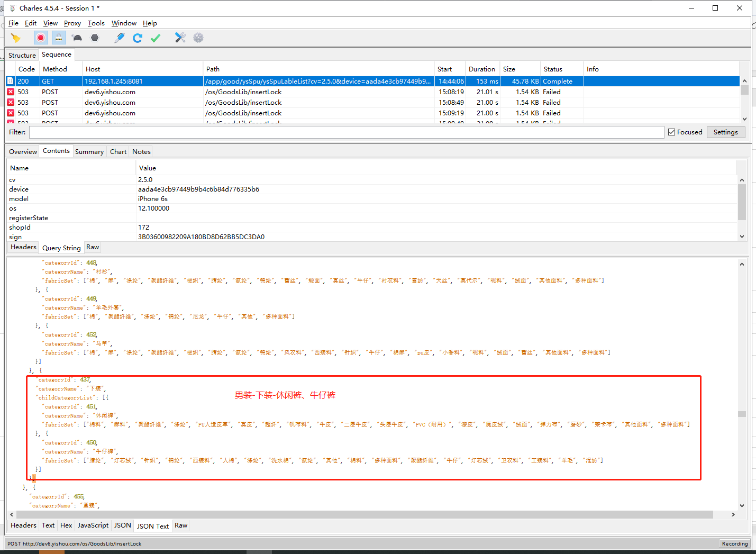
Task: Open the Help menu
Action: [x=150, y=23]
